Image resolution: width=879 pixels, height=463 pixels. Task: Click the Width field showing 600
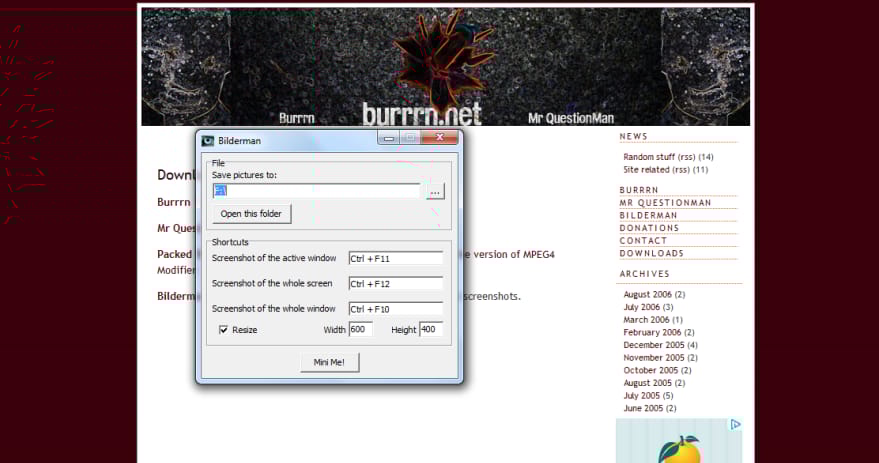(x=360, y=330)
